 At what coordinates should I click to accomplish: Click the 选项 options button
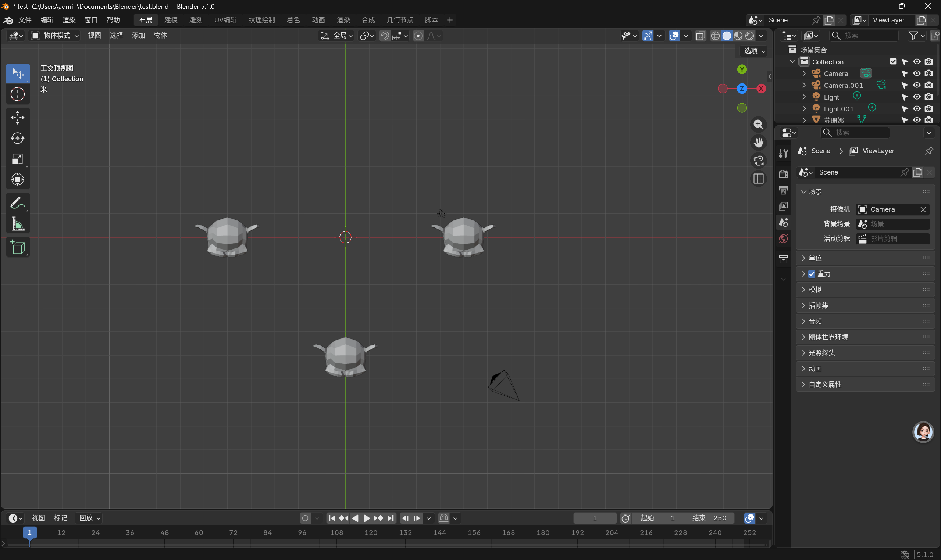pyautogui.click(x=754, y=51)
